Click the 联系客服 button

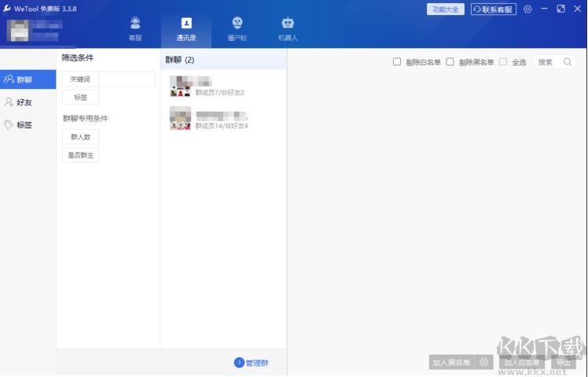pyautogui.click(x=494, y=9)
